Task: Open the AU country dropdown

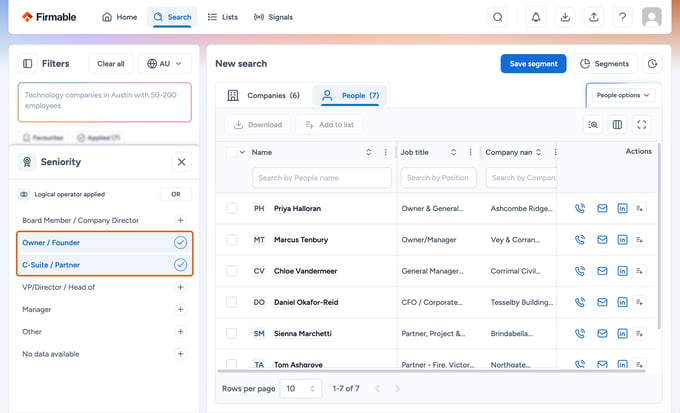Action: click(164, 64)
